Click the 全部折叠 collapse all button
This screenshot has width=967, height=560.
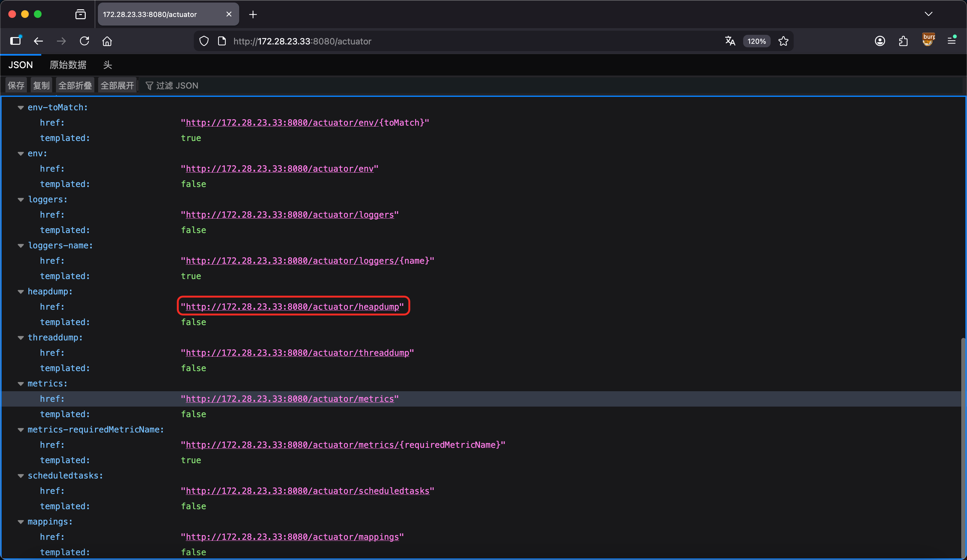[x=75, y=85]
